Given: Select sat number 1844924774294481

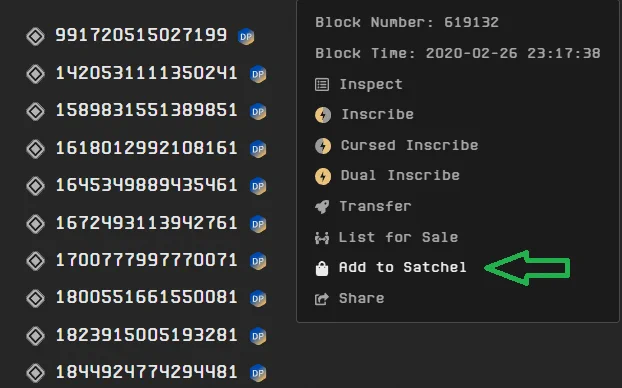Looking at the screenshot, I should (147, 372).
